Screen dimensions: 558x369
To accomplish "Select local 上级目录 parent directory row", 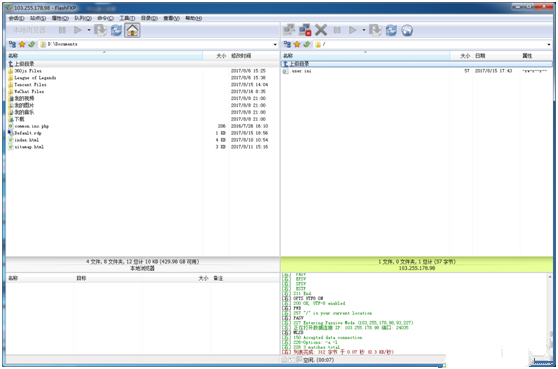I will click(x=143, y=64).
